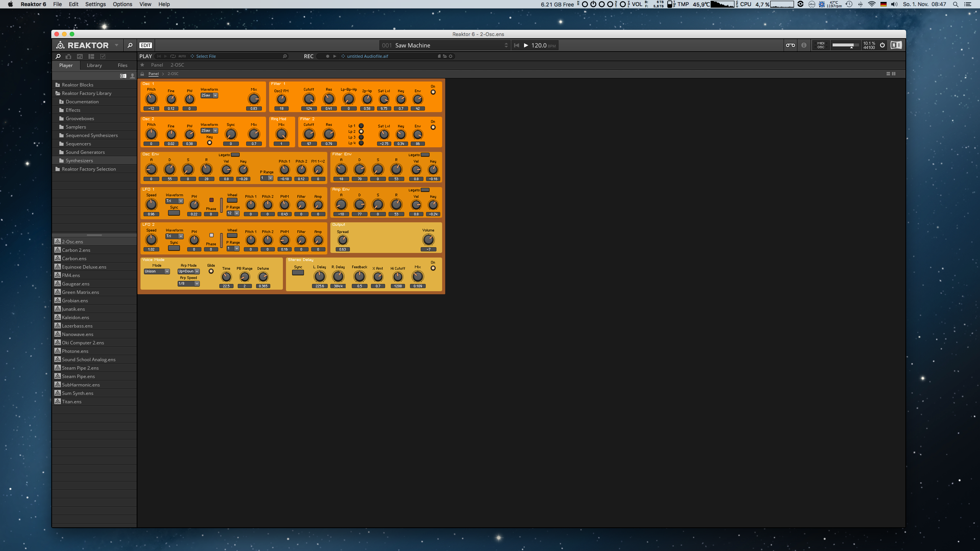
Task: Open the Settings menu in menu bar
Action: click(x=95, y=4)
